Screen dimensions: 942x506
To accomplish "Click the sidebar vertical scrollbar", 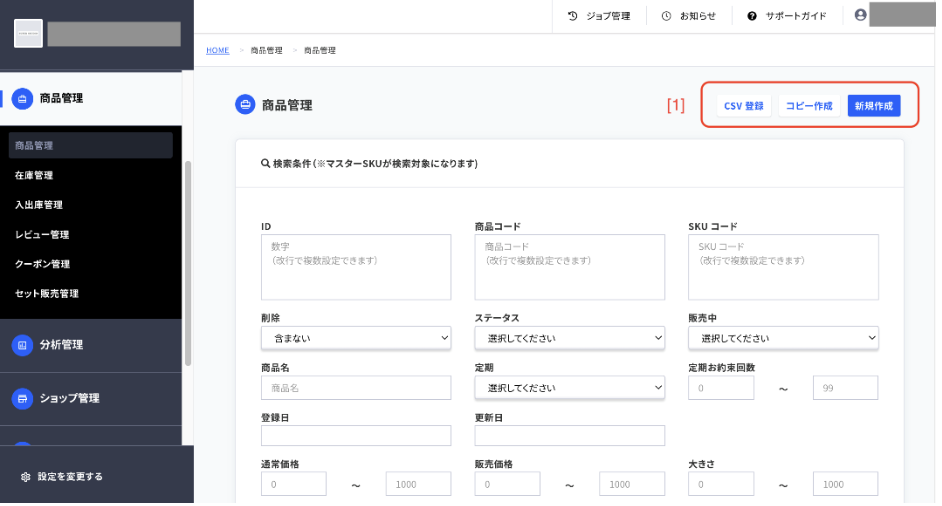I will point(188,263).
